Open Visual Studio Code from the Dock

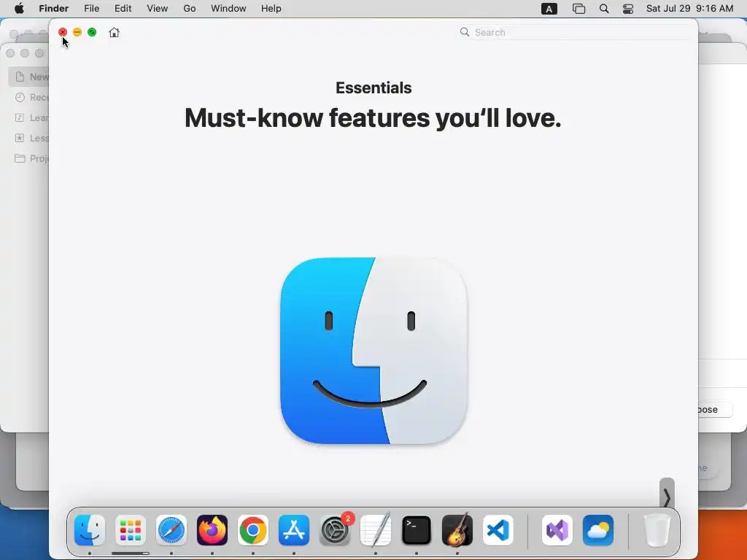click(498, 530)
